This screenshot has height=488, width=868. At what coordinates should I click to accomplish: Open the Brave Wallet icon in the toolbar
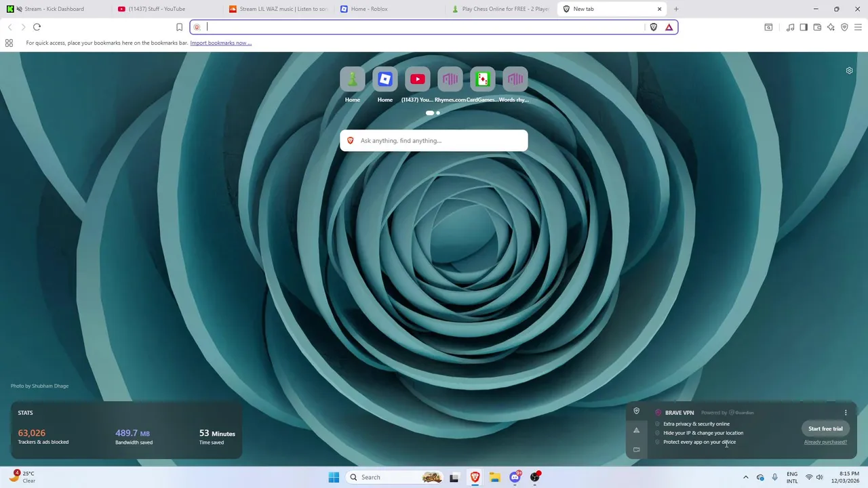point(817,27)
